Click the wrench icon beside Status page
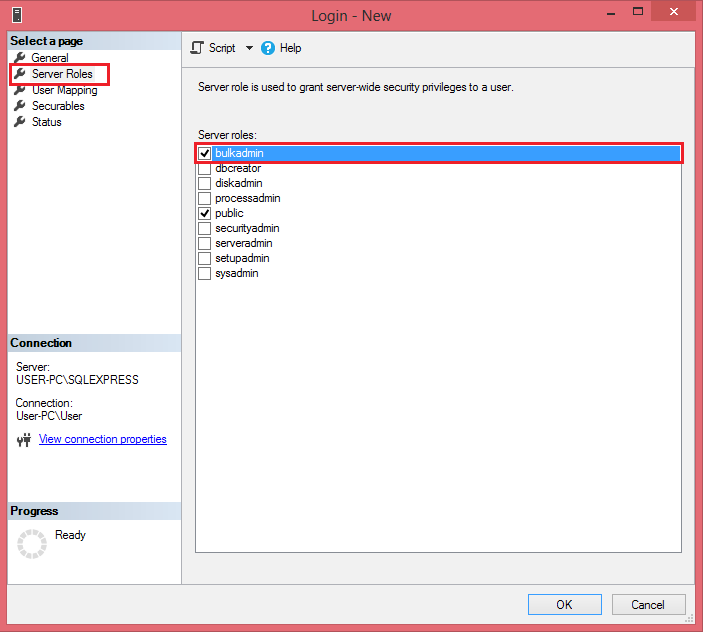 20,122
